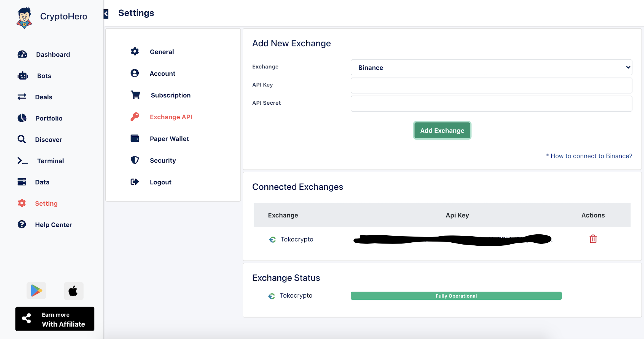Screen dimensions: 644x339
Task: Open the Terminal section
Action: [x=50, y=161]
